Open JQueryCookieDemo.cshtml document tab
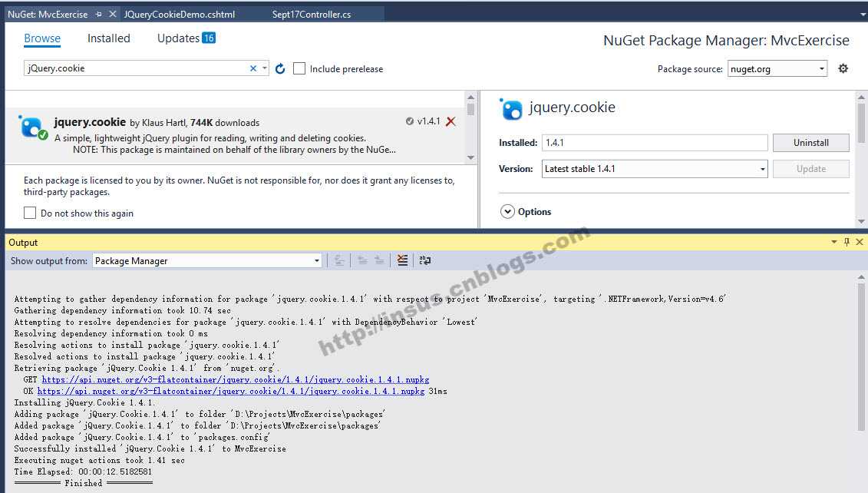Screen dimensions: 868x493 click(x=180, y=15)
